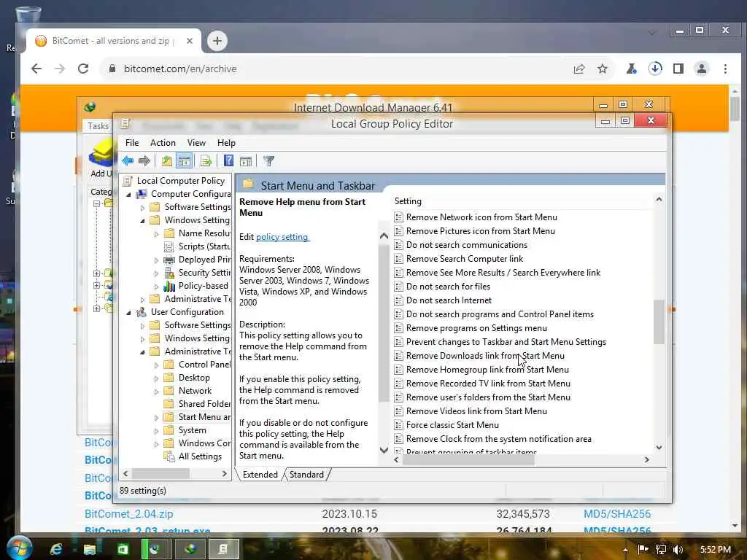Click the Tasks menu in Internet Download Manager
Screen dimensions: 747x560
point(98,125)
